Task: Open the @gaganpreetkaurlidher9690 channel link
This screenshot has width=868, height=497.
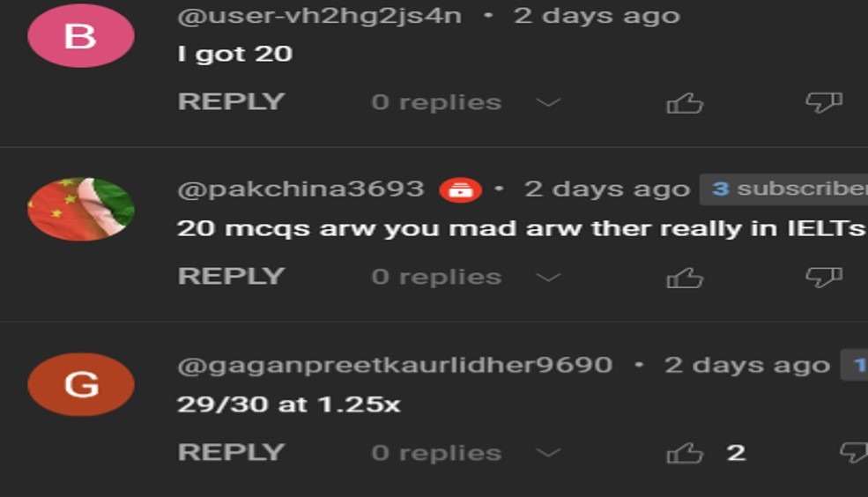Action: click(395, 366)
